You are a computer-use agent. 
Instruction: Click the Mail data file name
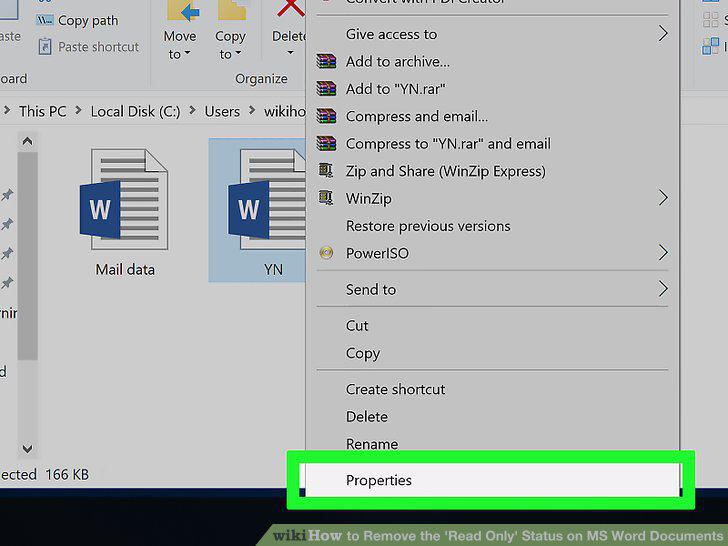[125, 269]
